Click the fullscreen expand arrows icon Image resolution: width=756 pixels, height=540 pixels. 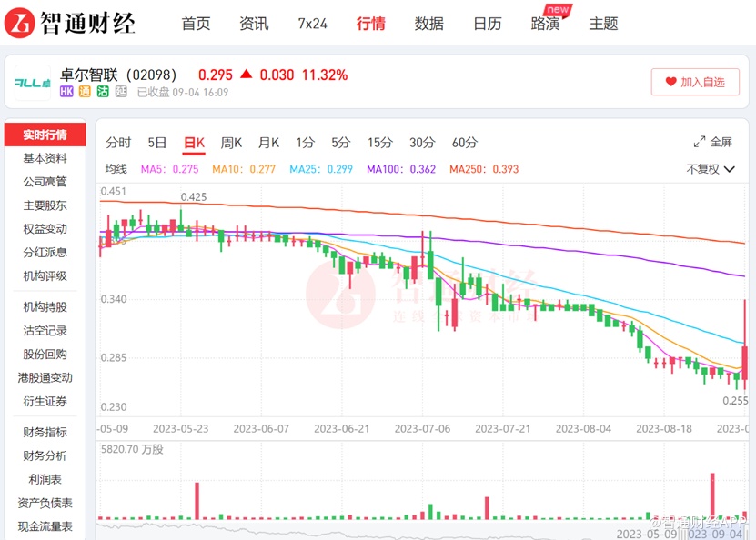tap(699, 142)
